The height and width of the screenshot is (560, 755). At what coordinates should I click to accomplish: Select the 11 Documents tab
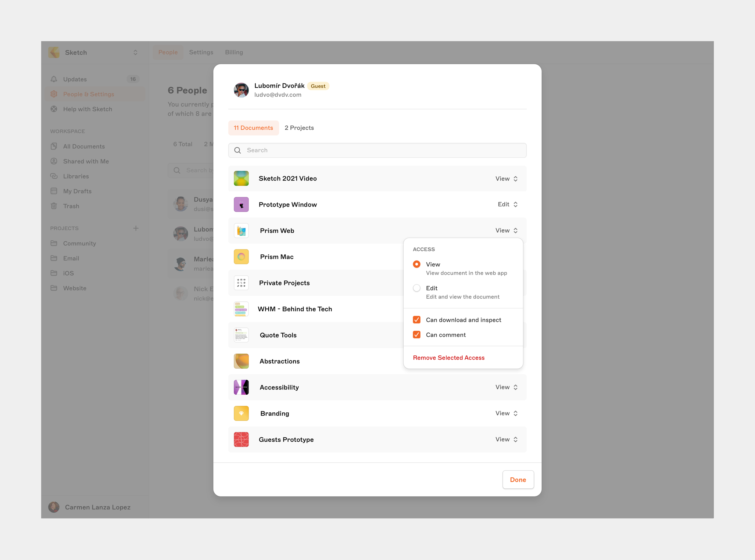(x=253, y=128)
